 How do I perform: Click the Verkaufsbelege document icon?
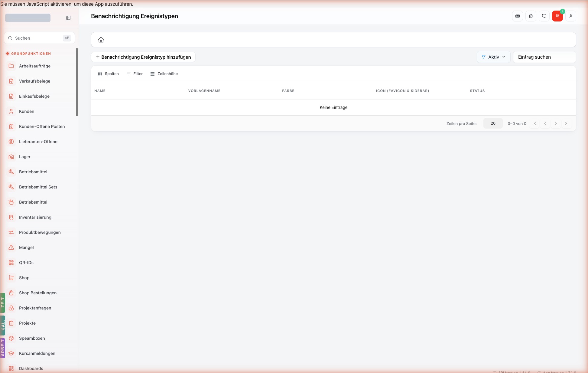(11, 81)
